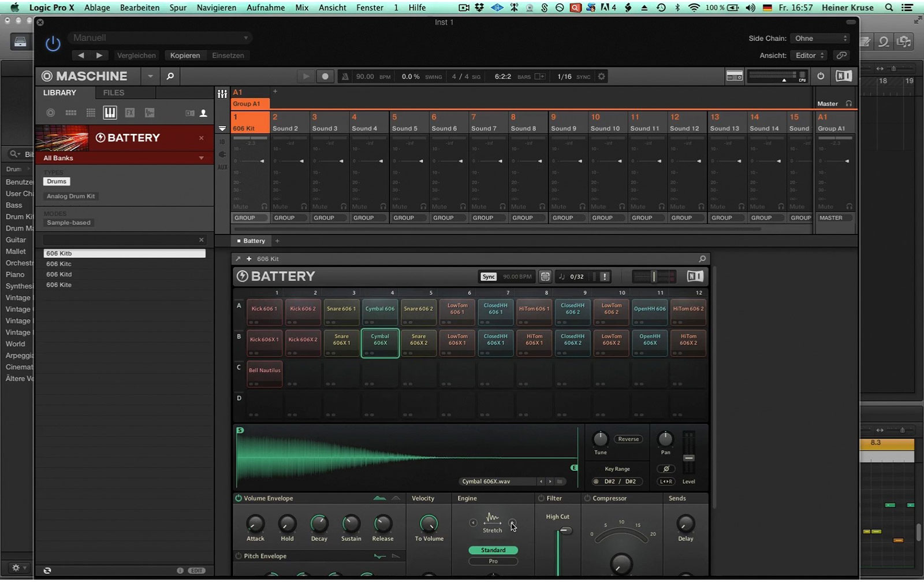Screen dimensions: 924x582
Task: Select the Sounds grid icon in Library
Action: (91, 113)
